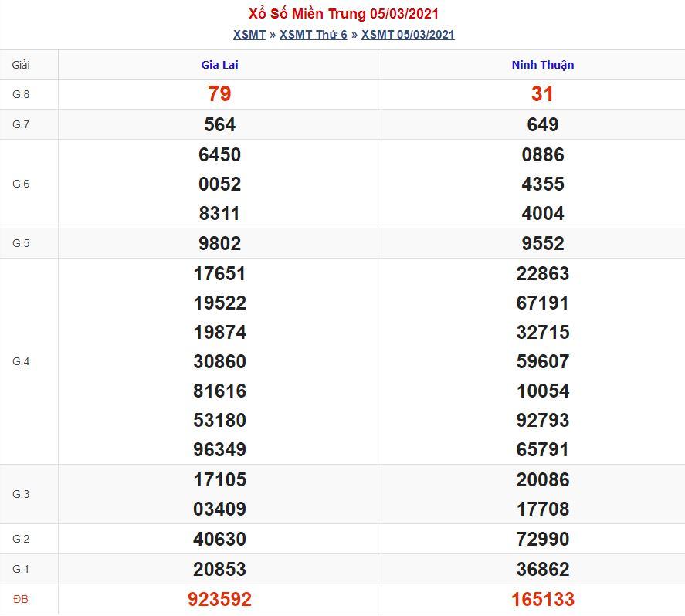Select the Ninh Thuận column header
The image size is (685, 616).
click(543, 65)
